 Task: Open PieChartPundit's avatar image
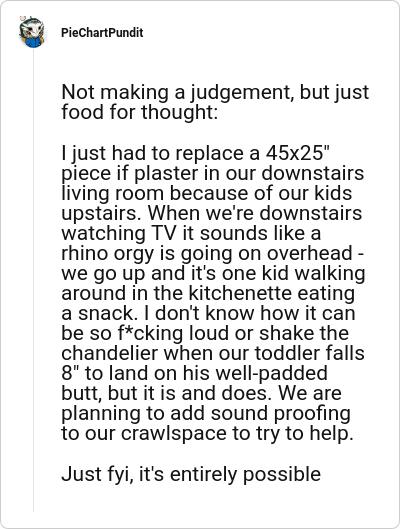(32, 32)
